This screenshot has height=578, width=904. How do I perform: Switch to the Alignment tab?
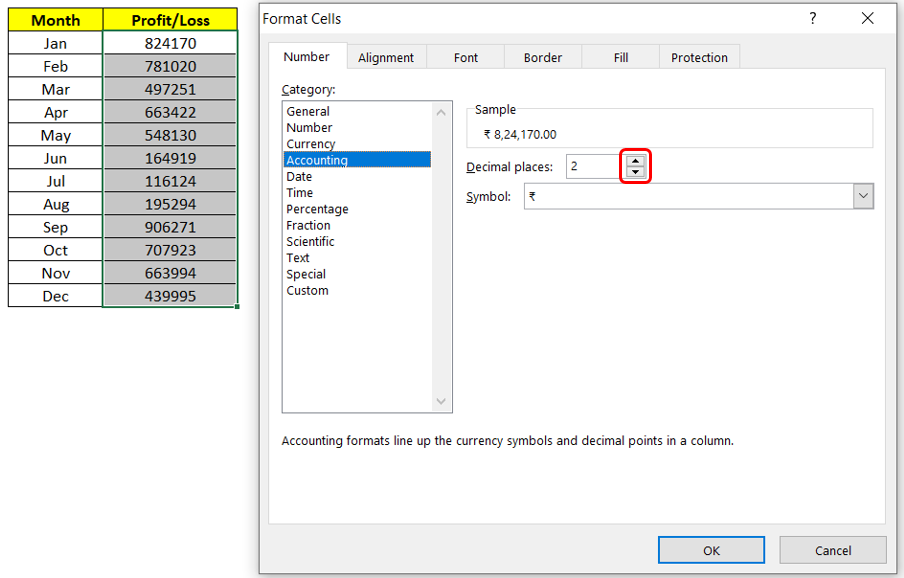[x=386, y=57]
